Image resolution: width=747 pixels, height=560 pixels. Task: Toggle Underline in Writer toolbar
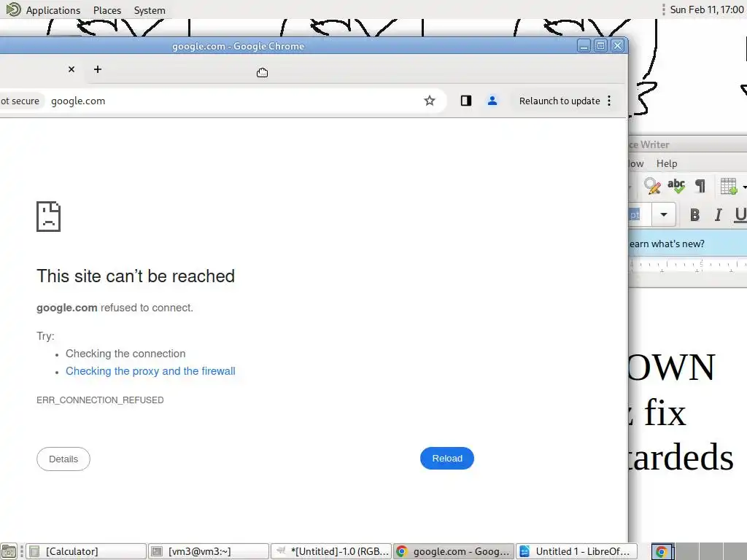pos(740,215)
